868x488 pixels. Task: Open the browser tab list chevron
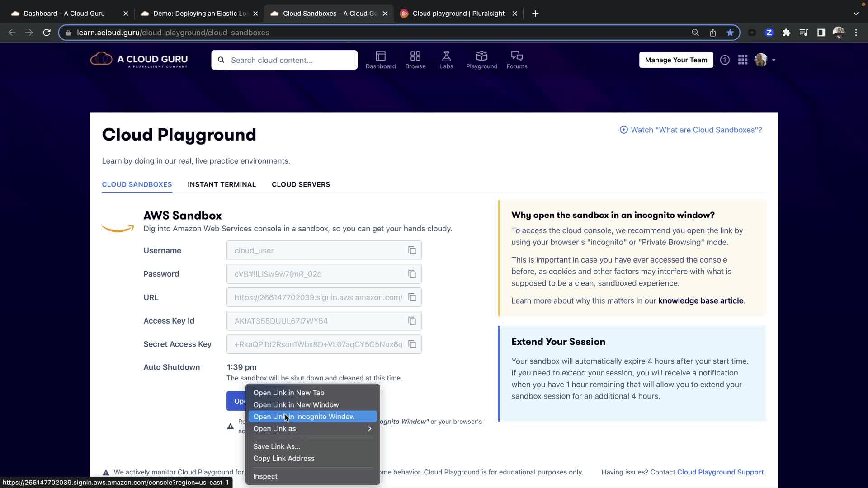tap(855, 14)
